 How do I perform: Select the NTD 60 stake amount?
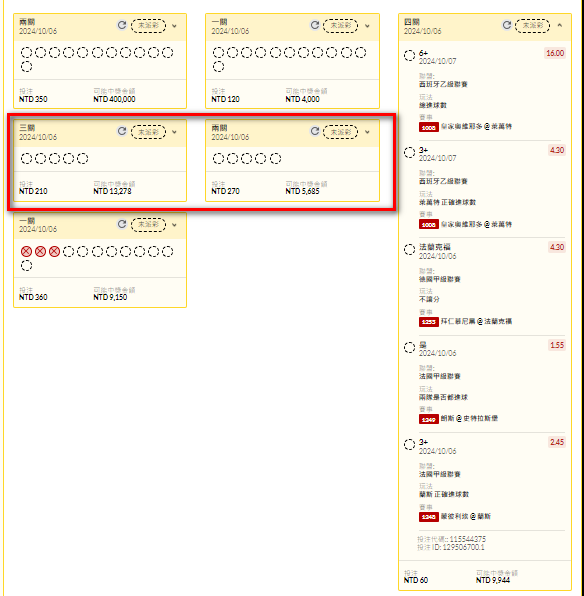(x=416, y=580)
